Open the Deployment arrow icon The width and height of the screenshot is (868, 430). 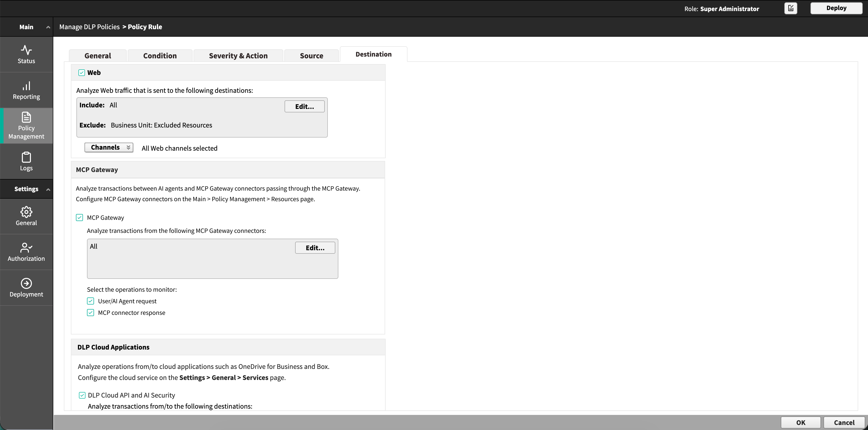[26, 283]
